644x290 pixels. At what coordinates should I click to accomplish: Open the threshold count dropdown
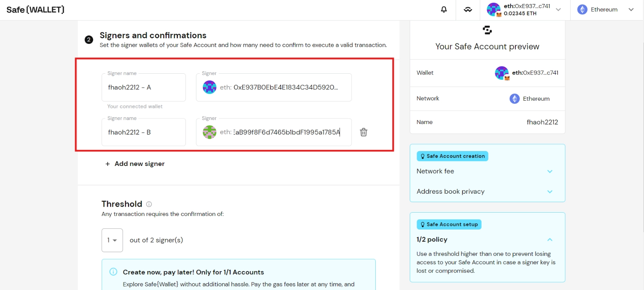tap(112, 240)
